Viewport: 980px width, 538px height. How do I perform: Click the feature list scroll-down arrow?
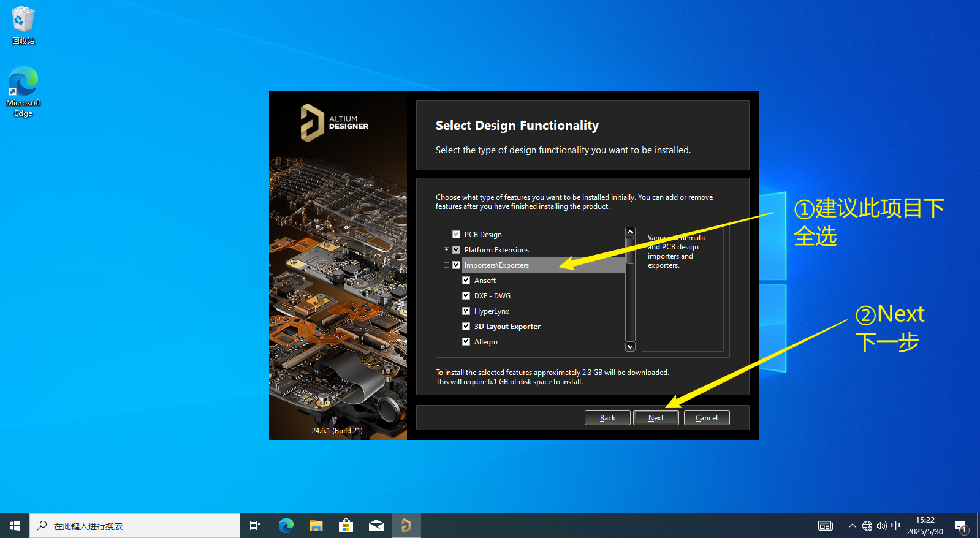[x=630, y=346]
